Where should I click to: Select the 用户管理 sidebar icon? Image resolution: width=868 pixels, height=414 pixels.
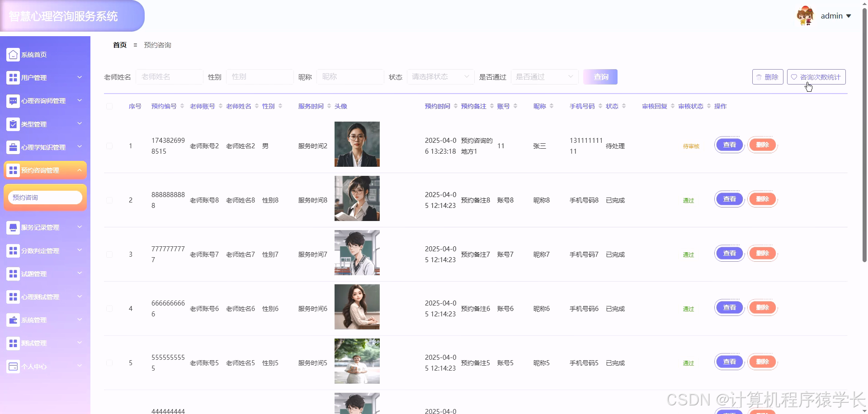pyautogui.click(x=13, y=77)
